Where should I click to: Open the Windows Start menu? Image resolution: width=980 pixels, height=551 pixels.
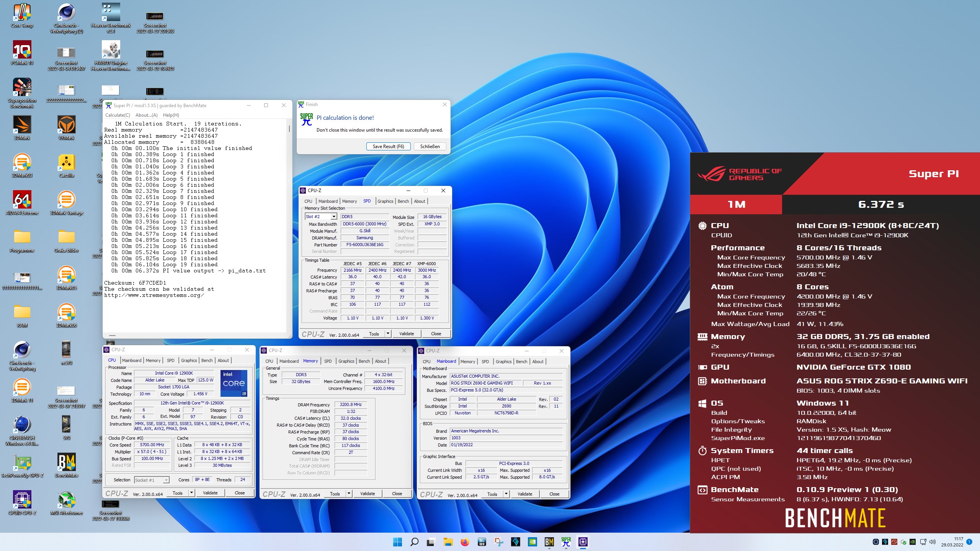tap(398, 542)
